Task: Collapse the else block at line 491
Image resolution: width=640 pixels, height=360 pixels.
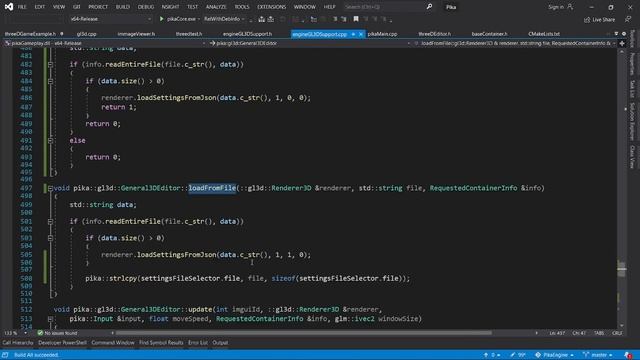Action: 50,140
